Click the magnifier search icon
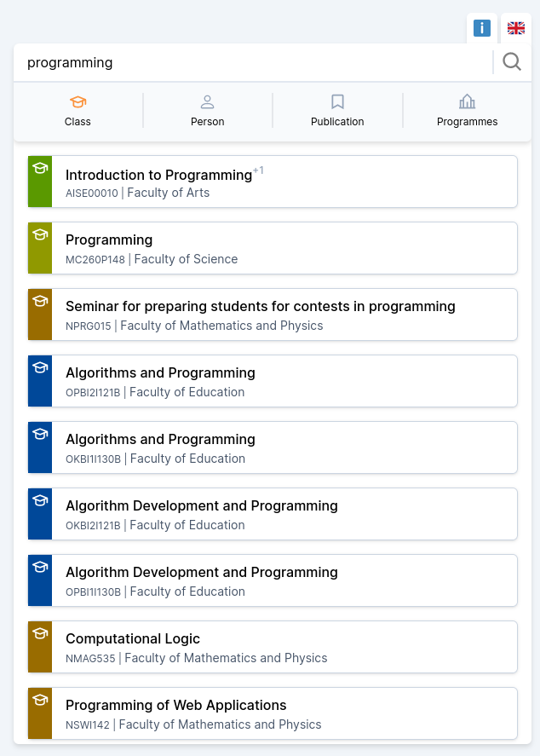Viewport: 540px width, 756px height. [x=512, y=62]
